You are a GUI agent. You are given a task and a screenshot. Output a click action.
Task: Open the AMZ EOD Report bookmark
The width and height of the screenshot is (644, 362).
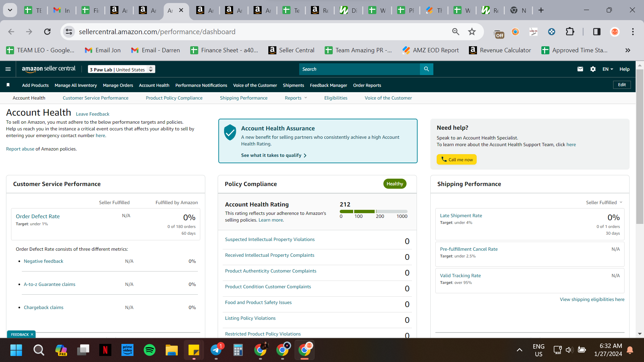click(430, 50)
